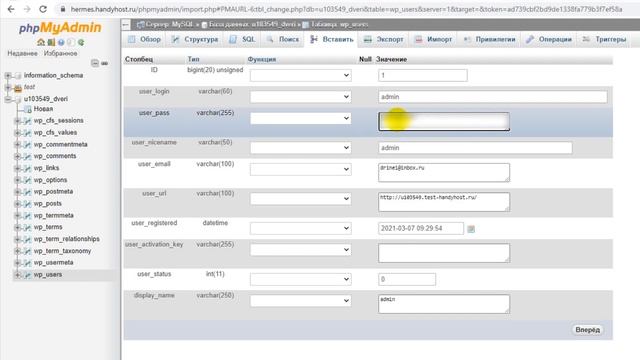
Task: Open the wp_usermeta table link
Action: [x=53, y=263]
